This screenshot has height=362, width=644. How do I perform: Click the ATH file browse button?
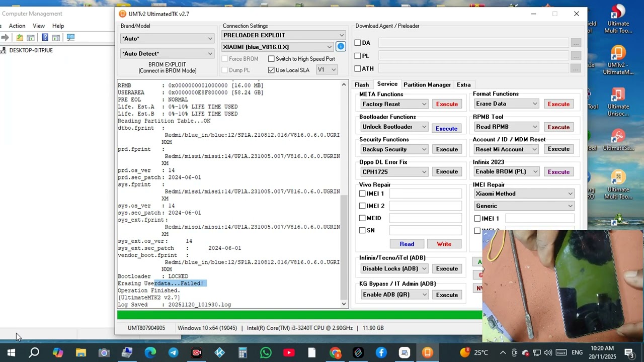click(576, 68)
